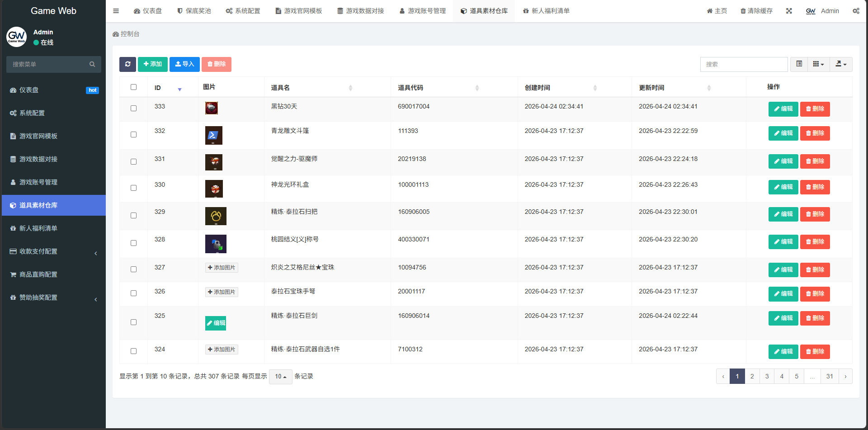Open the settings gears icon at top right

(x=856, y=11)
